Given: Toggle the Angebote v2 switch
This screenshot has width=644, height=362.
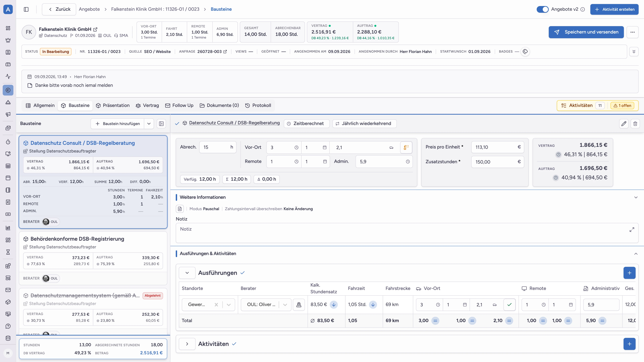Looking at the screenshot, I should (x=543, y=9).
